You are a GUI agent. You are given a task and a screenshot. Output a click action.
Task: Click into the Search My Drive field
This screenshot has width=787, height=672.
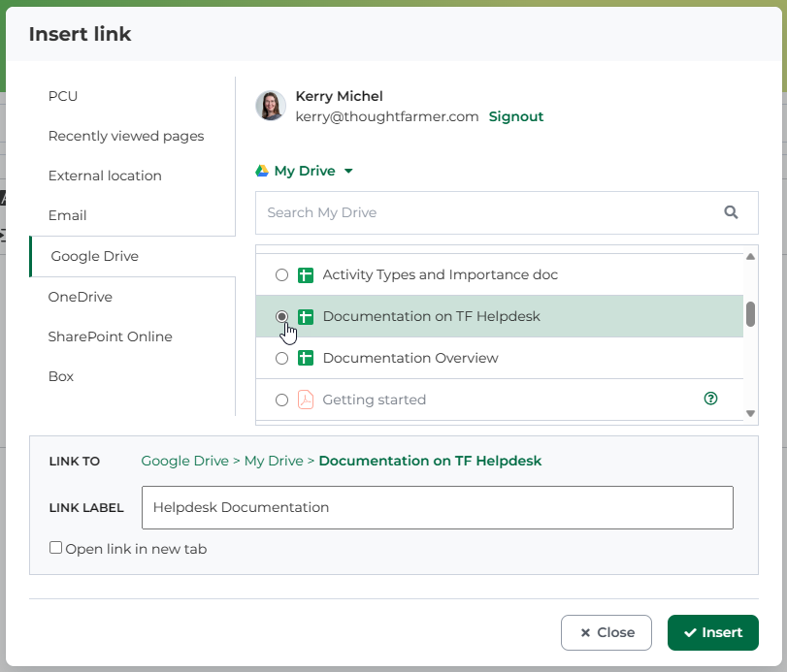pos(507,212)
